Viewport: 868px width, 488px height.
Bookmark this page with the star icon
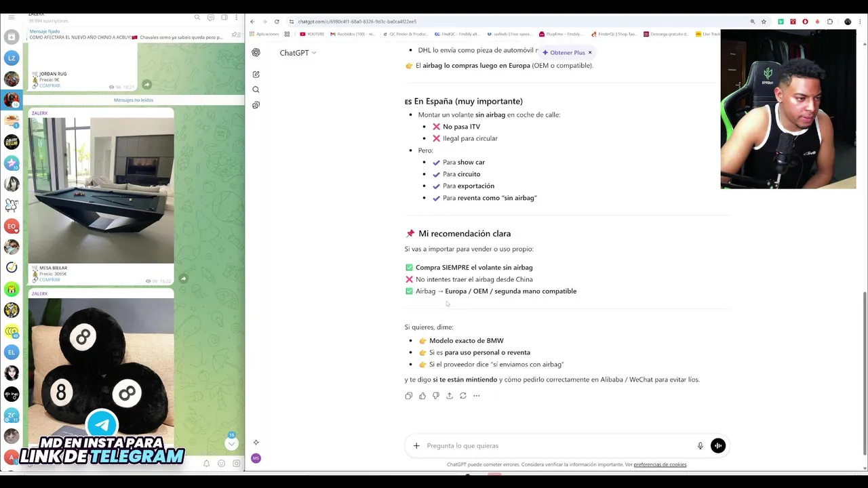(764, 22)
